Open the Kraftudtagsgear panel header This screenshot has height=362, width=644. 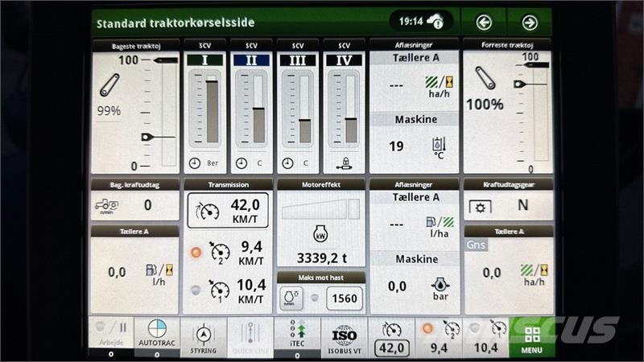509,185
